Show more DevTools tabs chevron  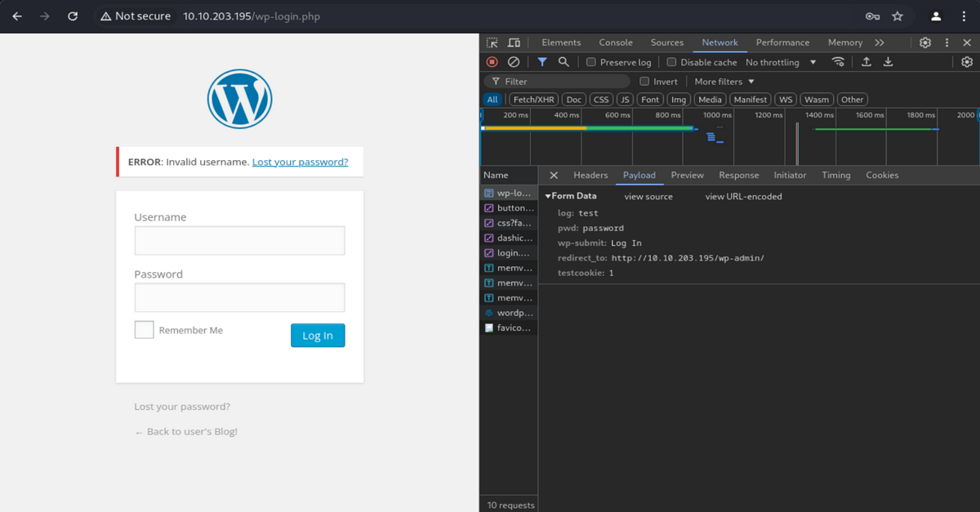pyautogui.click(x=880, y=42)
